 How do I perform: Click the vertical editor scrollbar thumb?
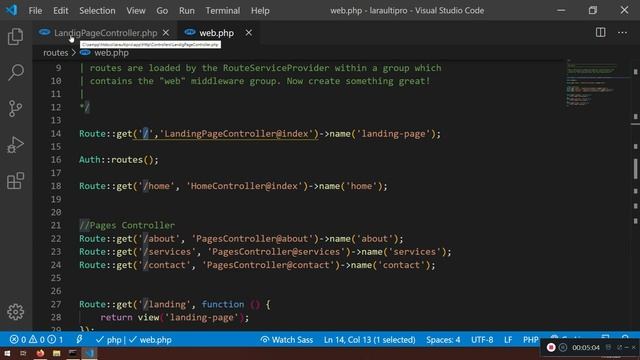pos(636,168)
